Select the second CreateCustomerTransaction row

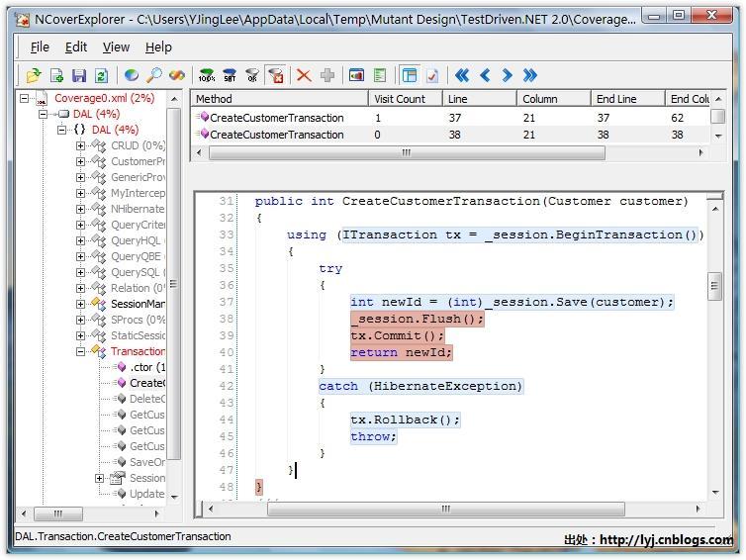[277, 135]
